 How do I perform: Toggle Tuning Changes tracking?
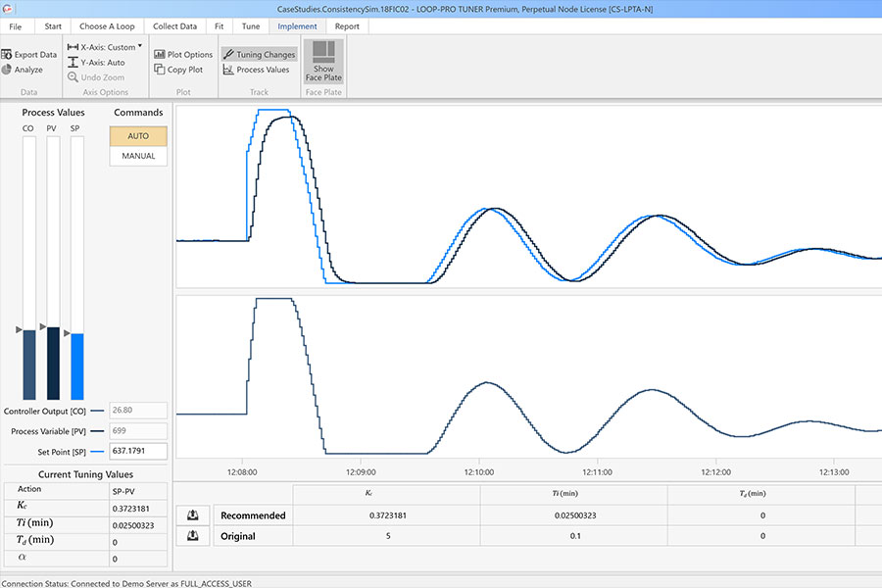[x=259, y=55]
